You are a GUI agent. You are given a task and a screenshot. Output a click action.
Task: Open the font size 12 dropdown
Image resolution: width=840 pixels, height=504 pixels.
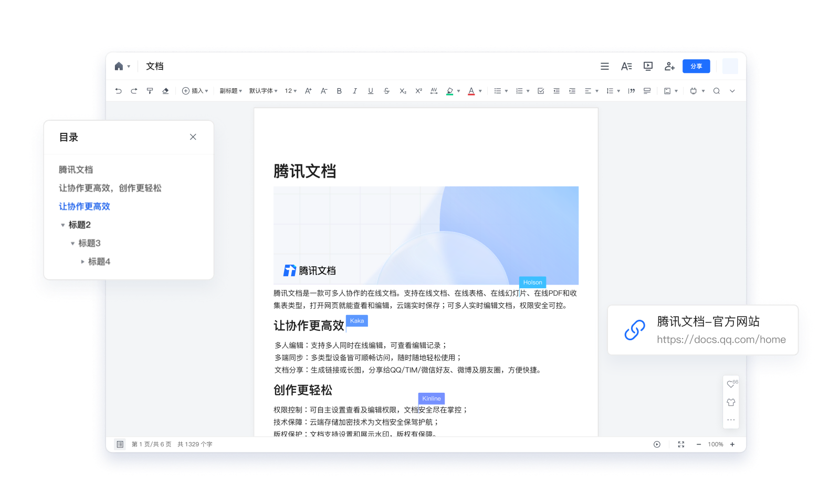[291, 91]
